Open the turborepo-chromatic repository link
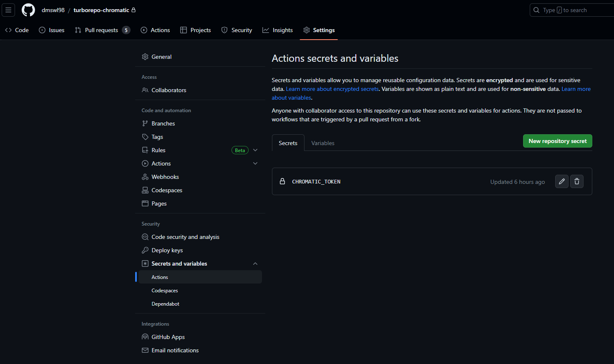The height and width of the screenshot is (364, 614). [x=101, y=10]
